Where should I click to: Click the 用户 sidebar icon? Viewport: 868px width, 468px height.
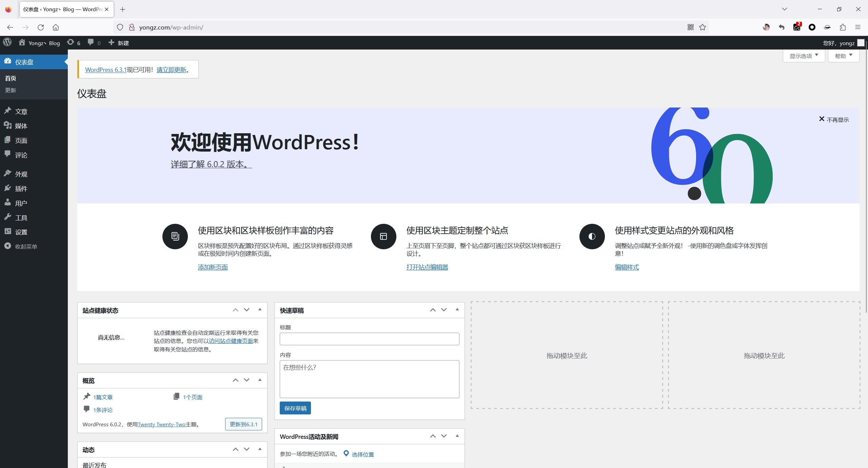click(8, 202)
